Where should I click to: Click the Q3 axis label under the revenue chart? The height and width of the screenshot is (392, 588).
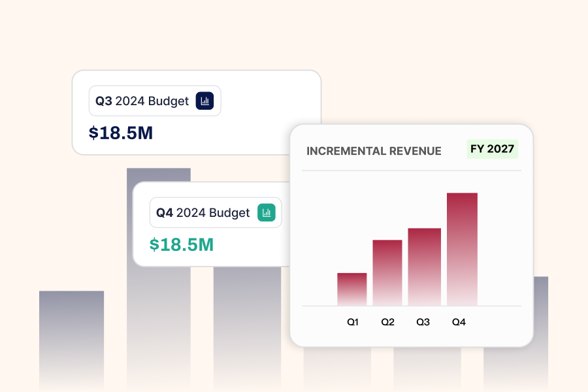click(423, 322)
